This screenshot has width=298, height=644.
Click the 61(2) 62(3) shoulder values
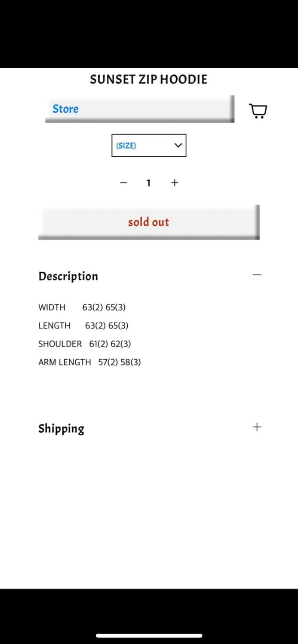[110, 344]
